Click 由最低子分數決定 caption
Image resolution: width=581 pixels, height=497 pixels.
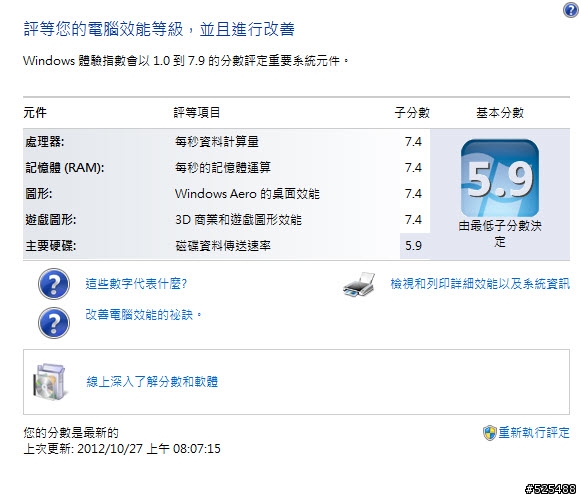tap(500, 233)
